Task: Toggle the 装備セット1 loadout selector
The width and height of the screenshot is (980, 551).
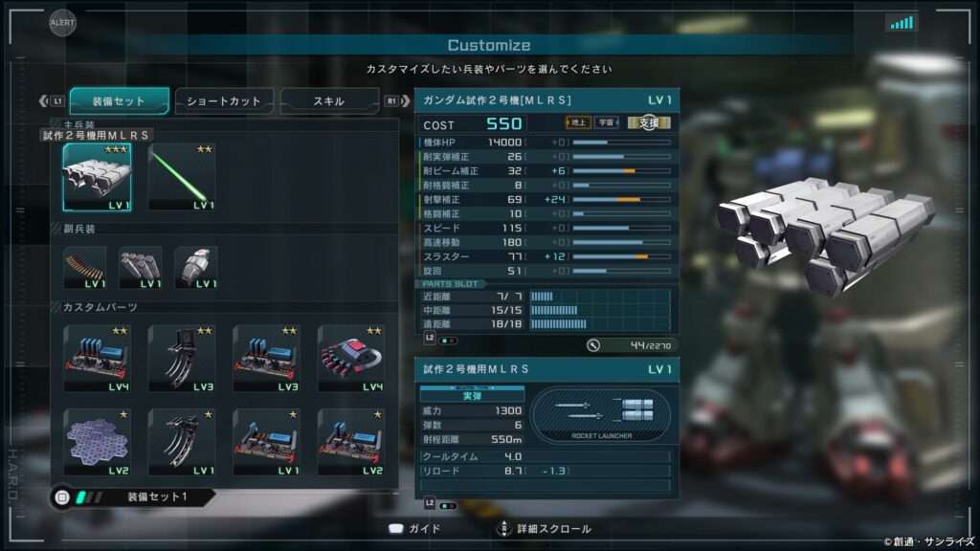Action: tap(132, 497)
